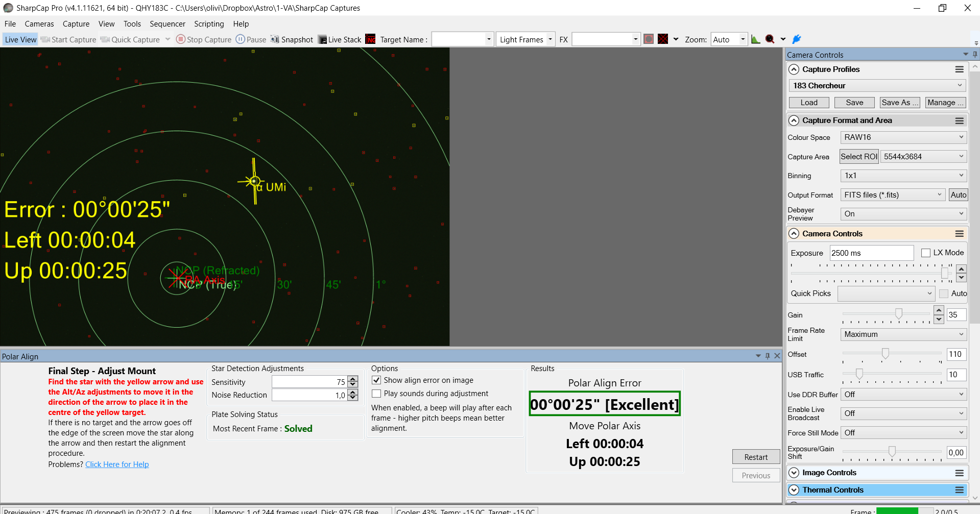Toggle the red circle reticule toolbar icon
This screenshot has height=514, width=980.
[649, 39]
